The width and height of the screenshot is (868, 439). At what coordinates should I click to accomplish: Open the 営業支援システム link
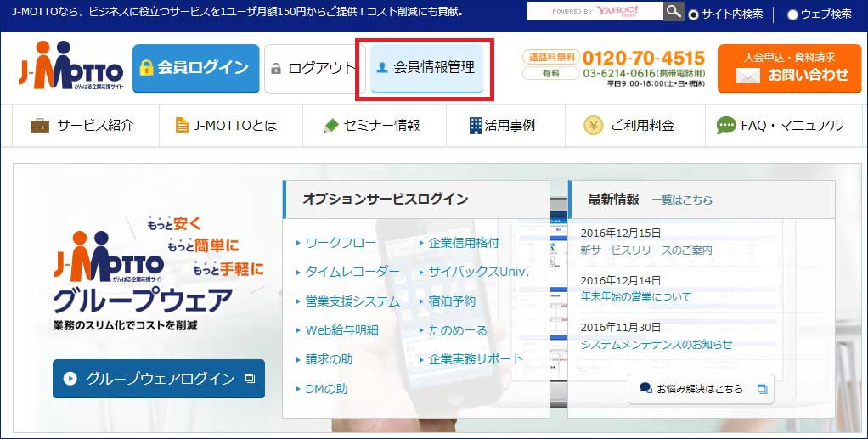point(352,301)
